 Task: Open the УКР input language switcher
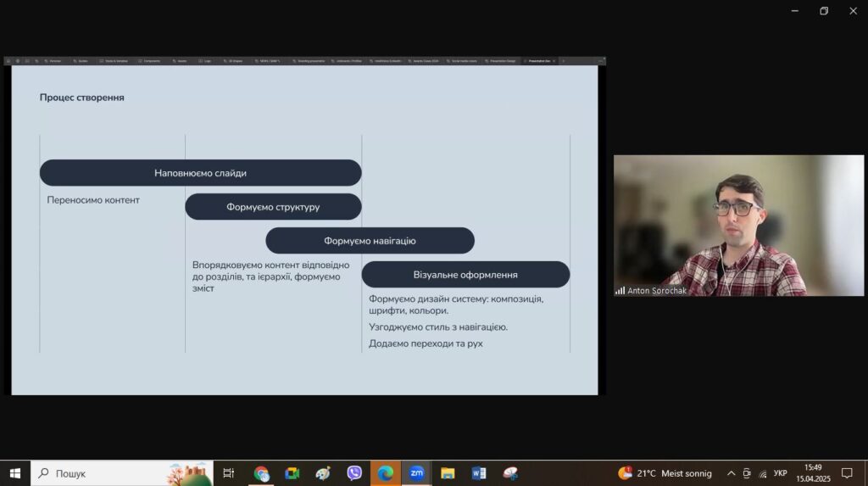(x=781, y=473)
